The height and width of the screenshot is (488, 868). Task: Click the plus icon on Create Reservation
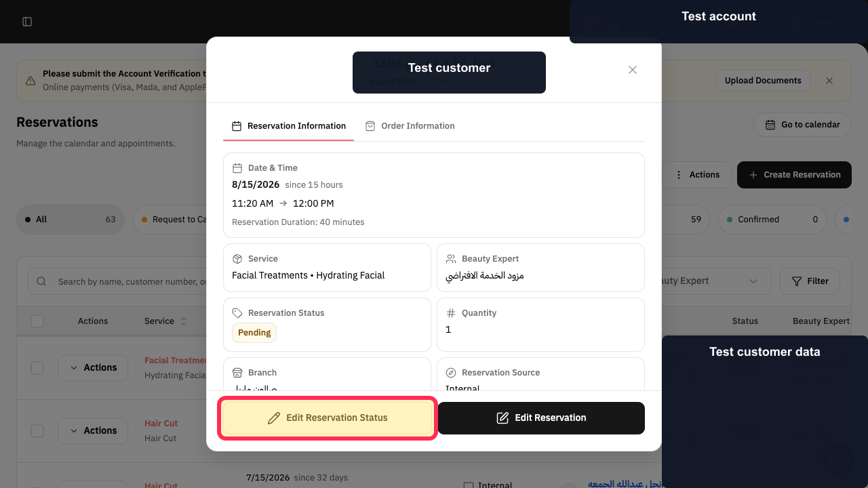click(753, 175)
